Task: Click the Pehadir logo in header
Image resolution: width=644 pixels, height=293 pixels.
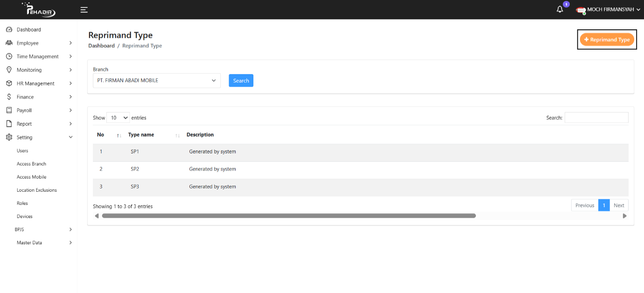Action: 39,9
